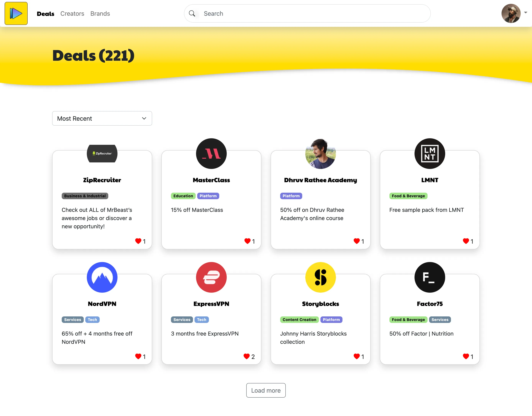This screenshot has width=532, height=416.
Task: Click the Education tag on MasterClass
Action: coord(183,196)
